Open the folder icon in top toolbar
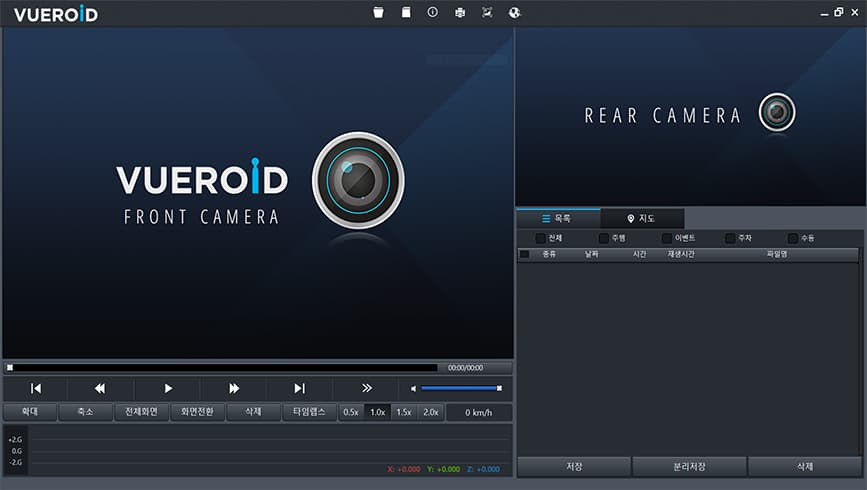867x490 pixels. point(378,12)
